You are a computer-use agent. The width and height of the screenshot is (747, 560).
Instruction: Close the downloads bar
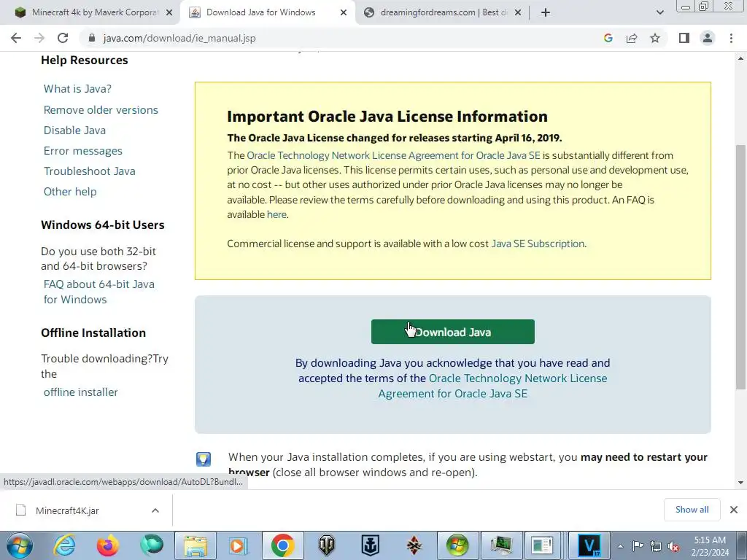734,510
